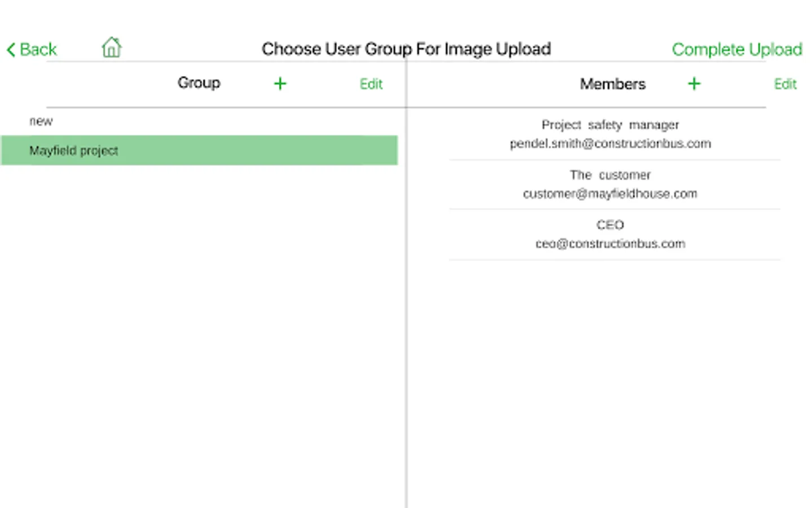Image resolution: width=812 pixels, height=508 pixels.
Task: Click the Group column header
Action: coord(199,83)
